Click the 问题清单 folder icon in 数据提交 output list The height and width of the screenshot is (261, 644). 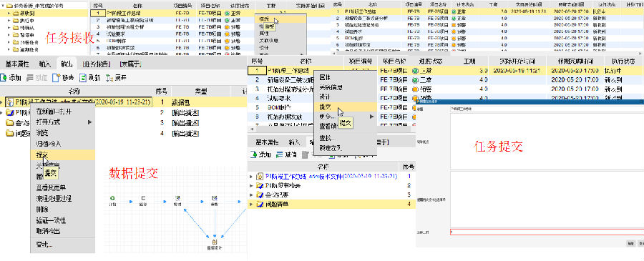click(x=9, y=133)
